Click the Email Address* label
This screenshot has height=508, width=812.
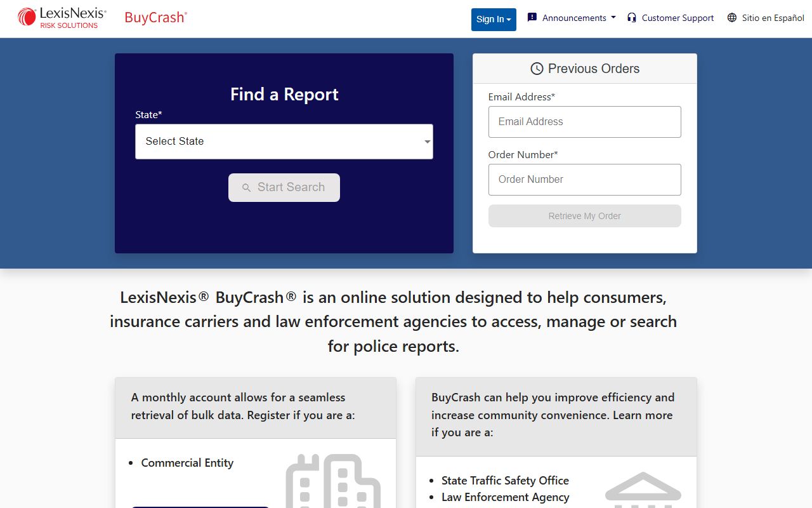tap(521, 97)
